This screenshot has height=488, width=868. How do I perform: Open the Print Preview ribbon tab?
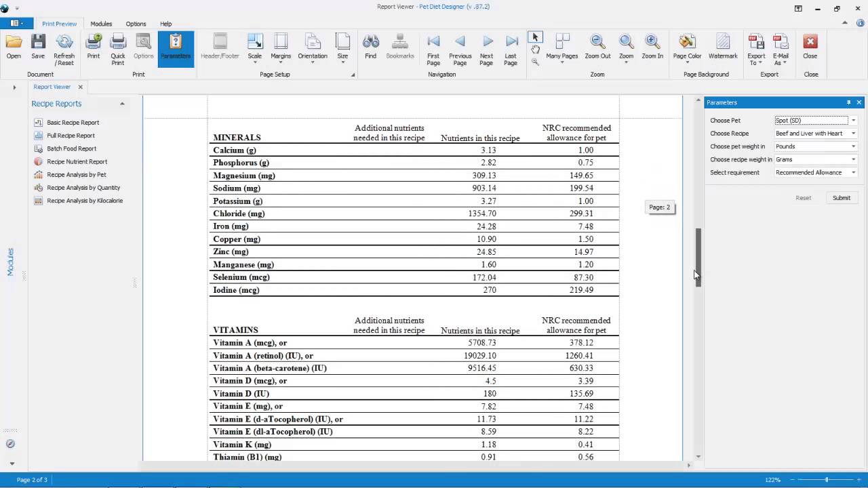[x=60, y=24]
